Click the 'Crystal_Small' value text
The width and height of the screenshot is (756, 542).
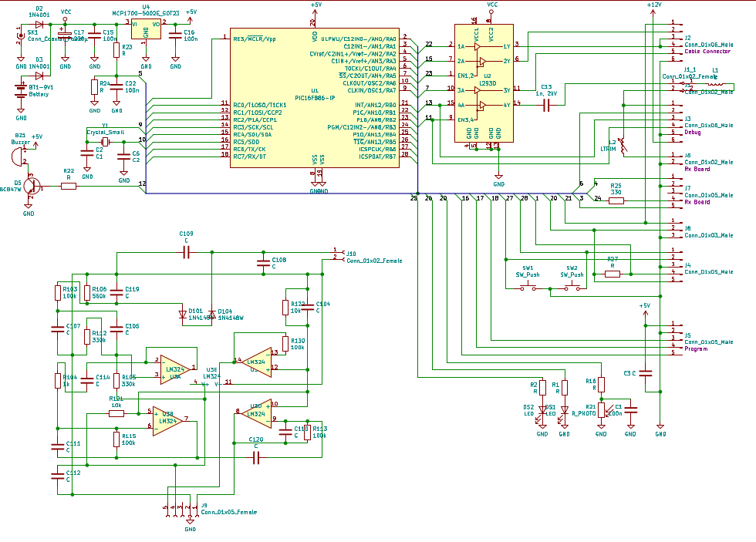(105, 132)
